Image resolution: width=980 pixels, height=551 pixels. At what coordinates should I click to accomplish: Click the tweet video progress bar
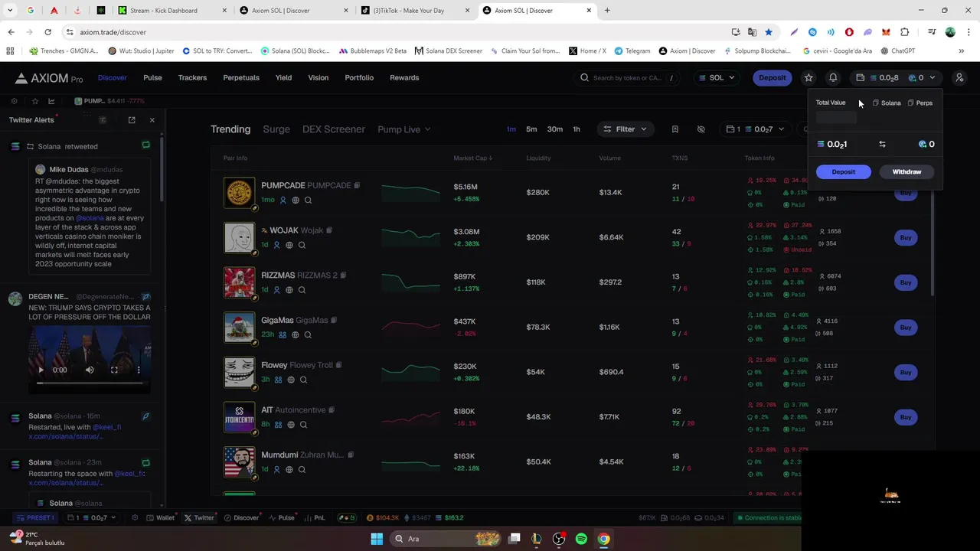point(90,382)
